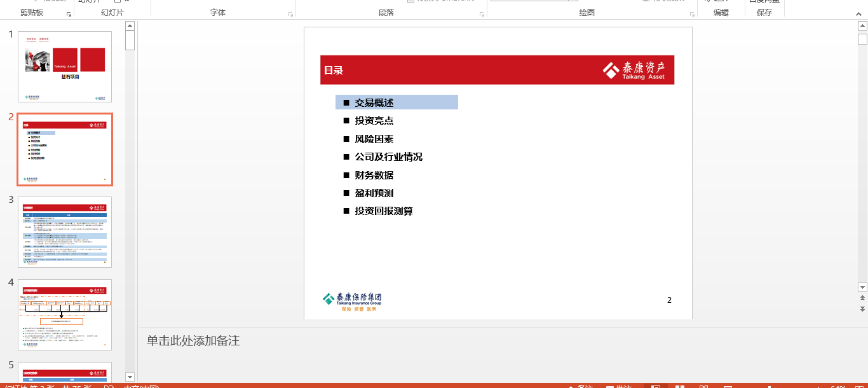Click the slide editor scroll-up arrow
The image size is (868, 388).
click(x=862, y=25)
